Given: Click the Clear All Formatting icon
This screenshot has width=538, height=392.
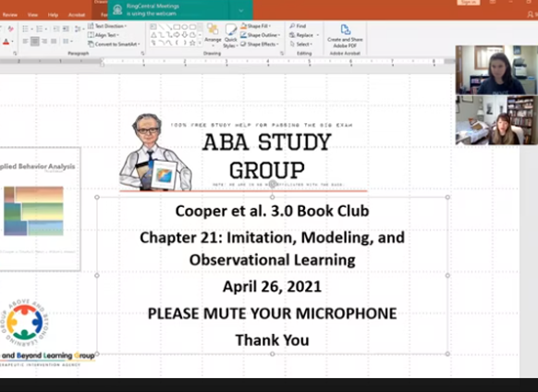Looking at the screenshot, I should [x=10, y=29].
